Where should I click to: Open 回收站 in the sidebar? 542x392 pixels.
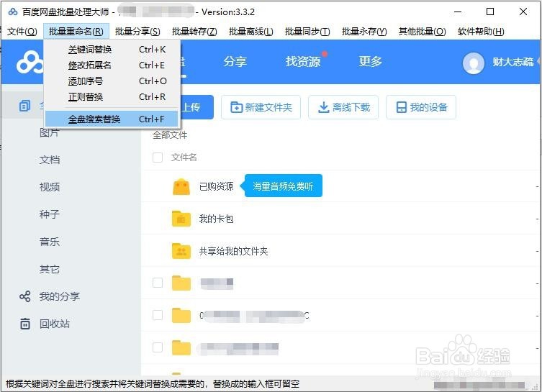tap(55, 324)
